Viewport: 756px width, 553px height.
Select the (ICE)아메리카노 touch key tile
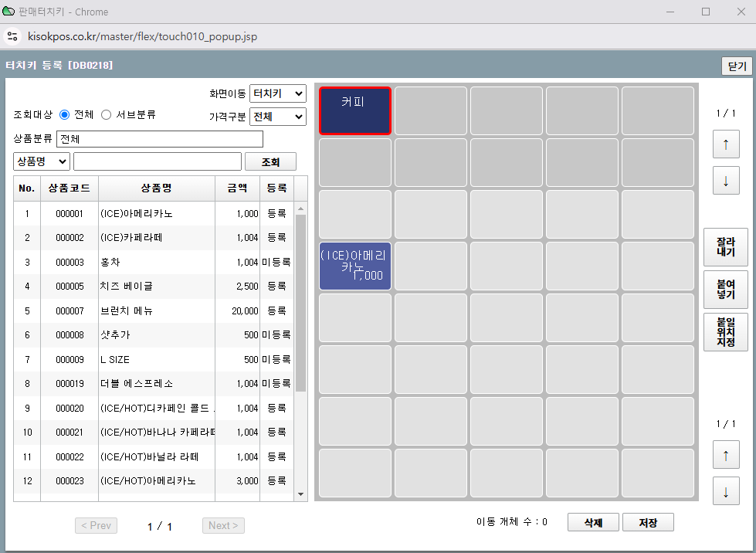[354, 266]
